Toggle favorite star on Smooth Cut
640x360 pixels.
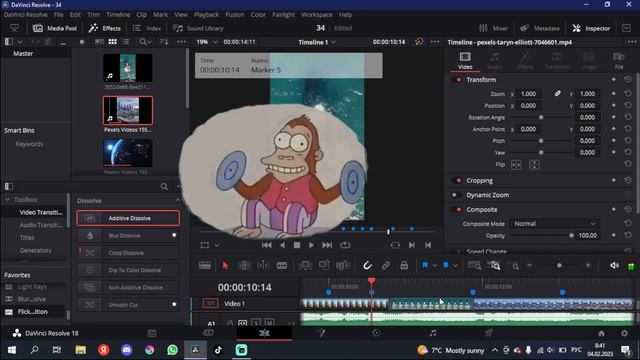click(174, 304)
